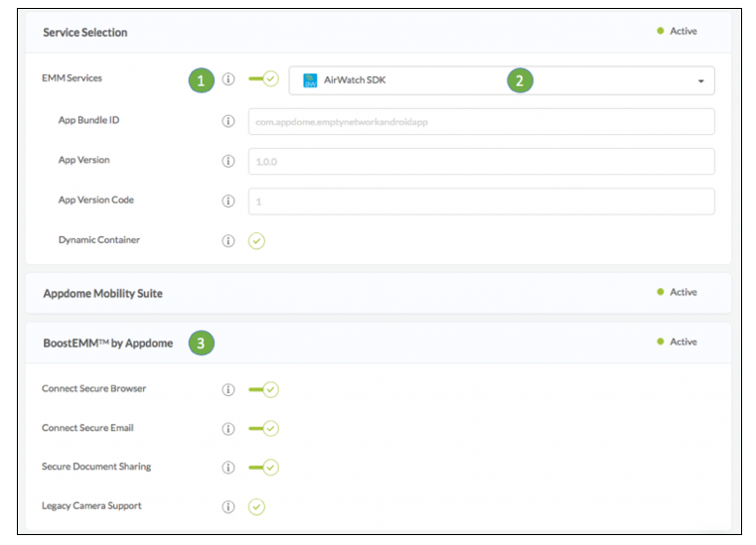Viewport: 756px width, 545px height.
Task: Click the info icon beside Secure Document Sharing
Action: [228, 468]
